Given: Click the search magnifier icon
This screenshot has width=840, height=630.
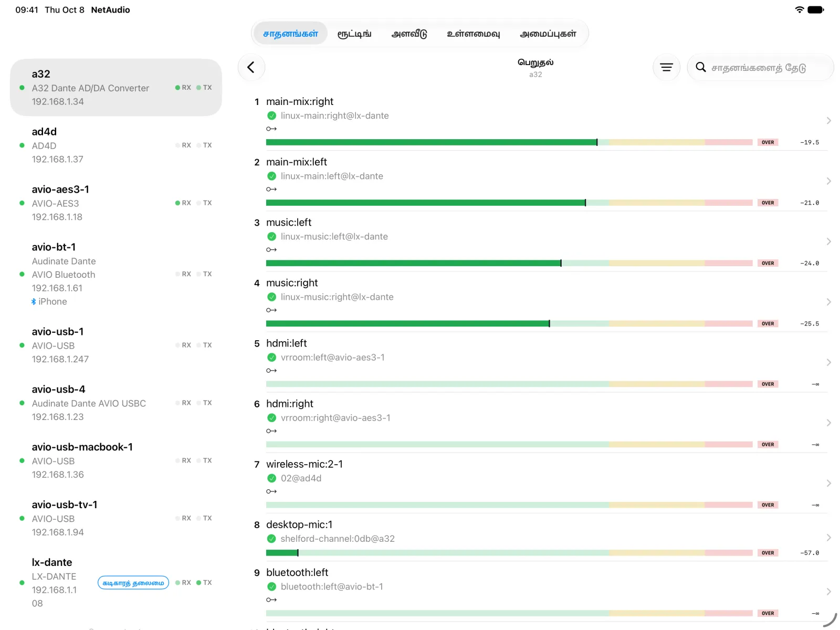Looking at the screenshot, I should tap(700, 67).
